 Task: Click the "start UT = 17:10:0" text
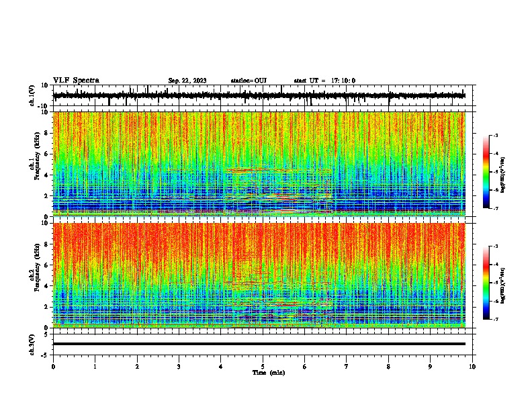coord(324,81)
